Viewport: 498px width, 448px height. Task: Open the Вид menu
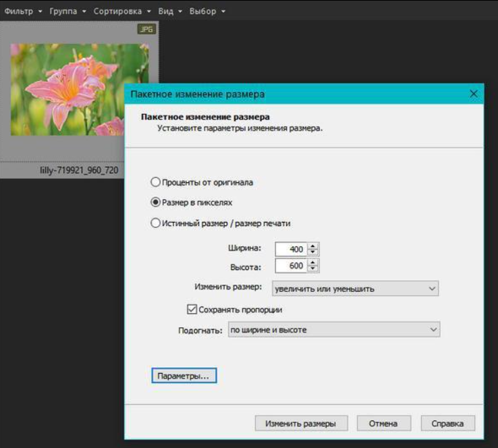pos(170,11)
